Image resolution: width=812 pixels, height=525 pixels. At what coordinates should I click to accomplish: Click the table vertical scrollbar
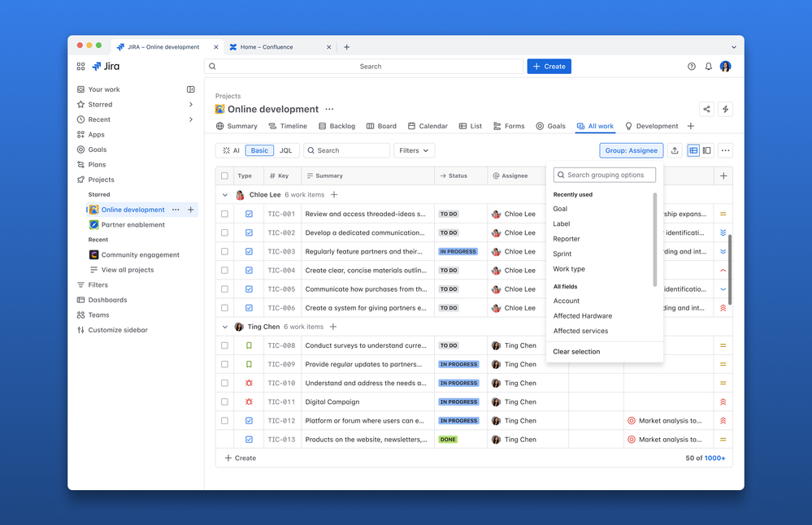pyautogui.click(x=730, y=271)
